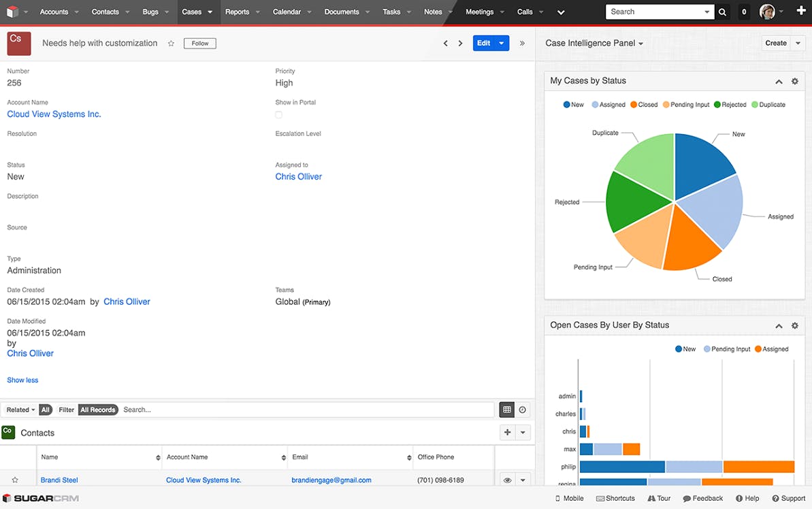The width and height of the screenshot is (812, 509).
Task: Open Cloud View Systems Inc. account link
Action: coord(54,114)
